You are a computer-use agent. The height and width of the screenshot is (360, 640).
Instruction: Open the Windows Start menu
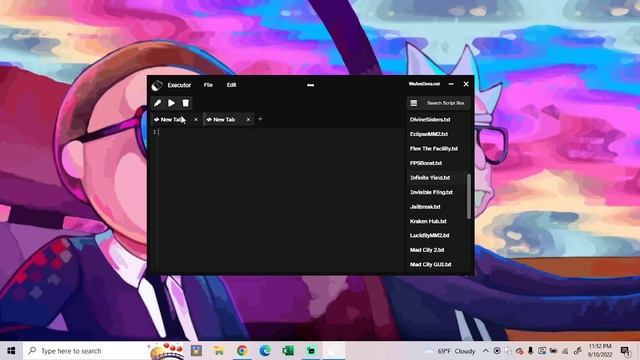pyautogui.click(x=11, y=351)
